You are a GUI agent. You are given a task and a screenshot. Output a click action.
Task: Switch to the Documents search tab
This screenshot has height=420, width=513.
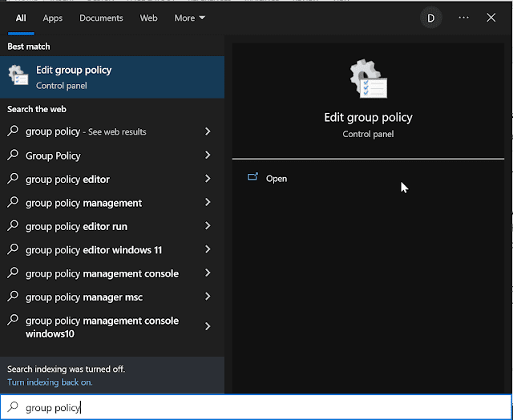tap(101, 18)
